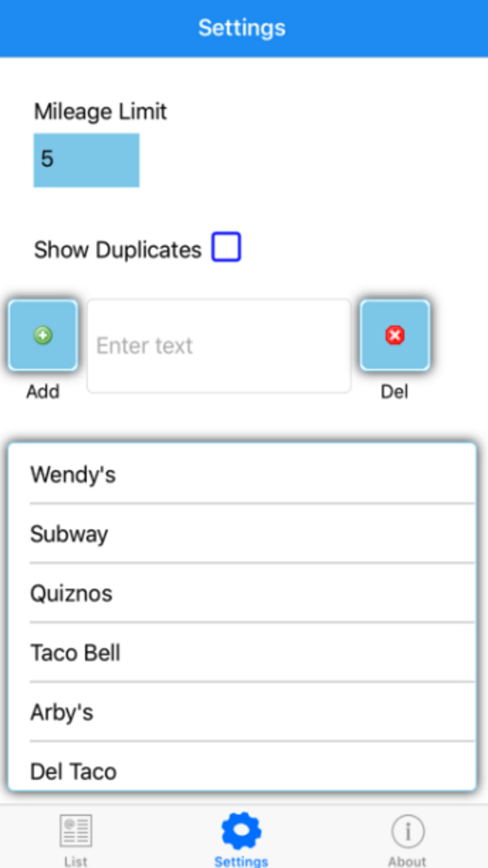The image size is (488, 868).
Task: Click the Settings tab label in the bottom bar
Action: 241,861
